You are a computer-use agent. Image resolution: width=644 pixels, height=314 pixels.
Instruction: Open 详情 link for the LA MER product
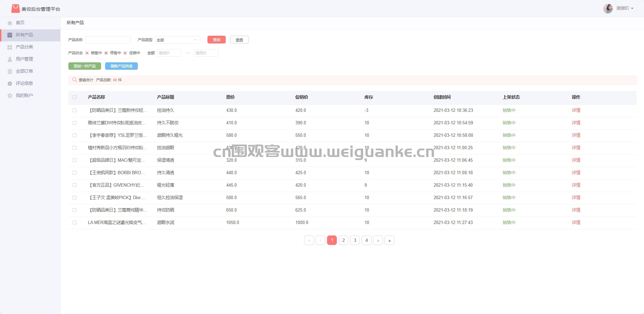coord(576,222)
